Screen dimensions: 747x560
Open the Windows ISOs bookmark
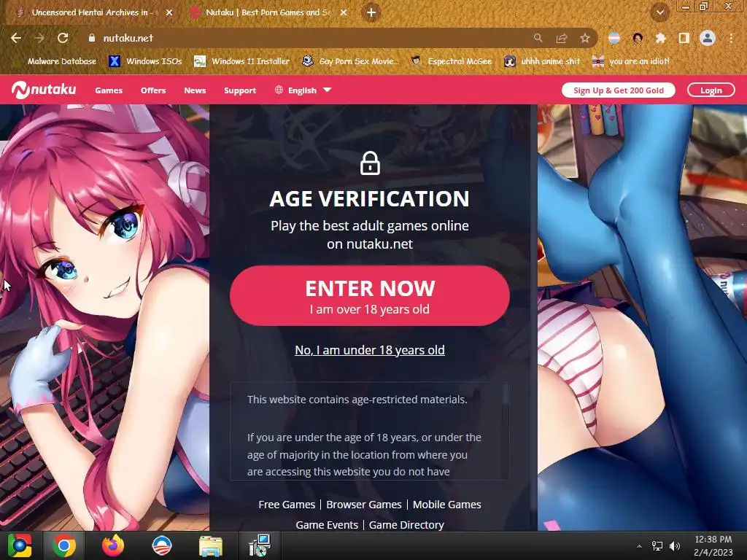145,61
